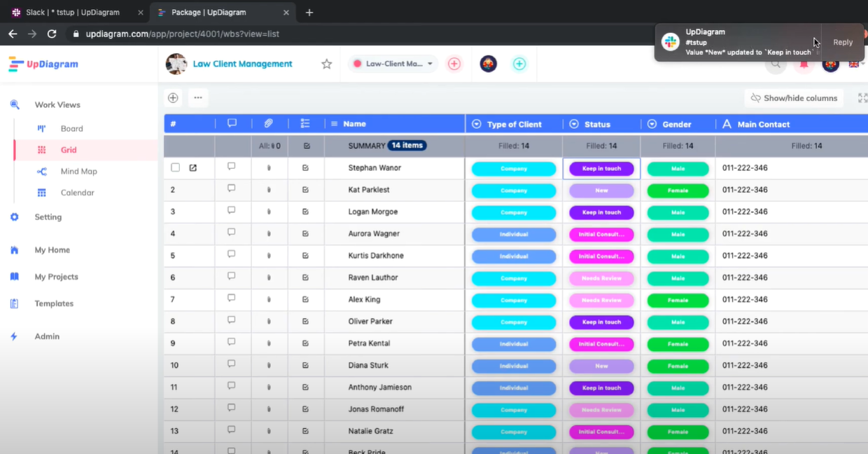Toggle checklist icon in Logan Morgoe row
The height and width of the screenshot is (454, 868).
pyautogui.click(x=306, y=212)
